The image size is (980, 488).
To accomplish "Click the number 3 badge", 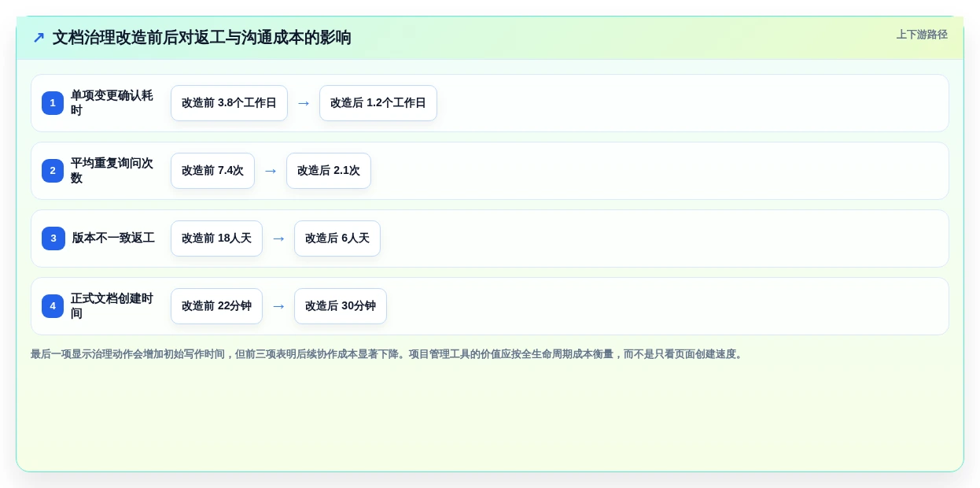I will pos(53,238).
